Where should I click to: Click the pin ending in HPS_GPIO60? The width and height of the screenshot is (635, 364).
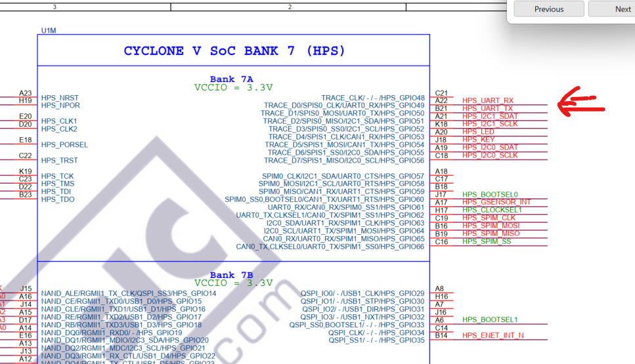[x=324, y=200]
